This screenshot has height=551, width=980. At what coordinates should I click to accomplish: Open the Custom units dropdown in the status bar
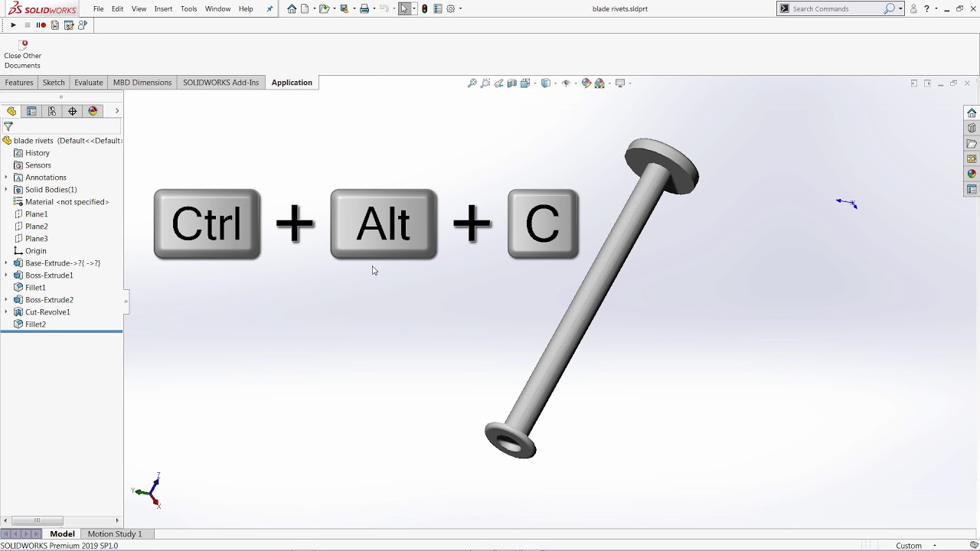point(935,546)
